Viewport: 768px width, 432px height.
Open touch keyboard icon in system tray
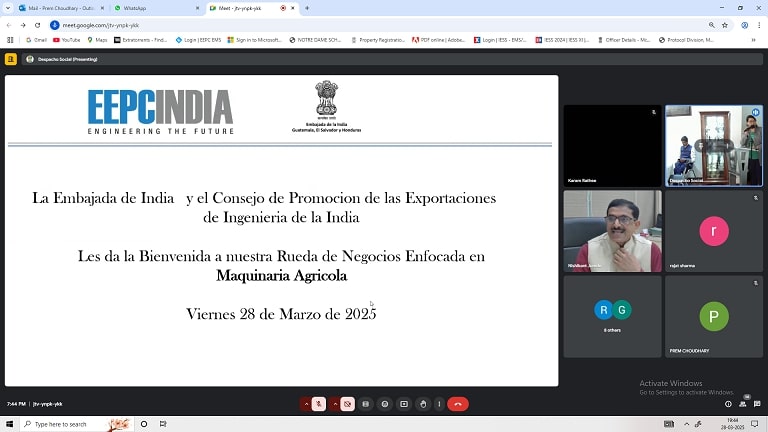click(x=669, y=424)
